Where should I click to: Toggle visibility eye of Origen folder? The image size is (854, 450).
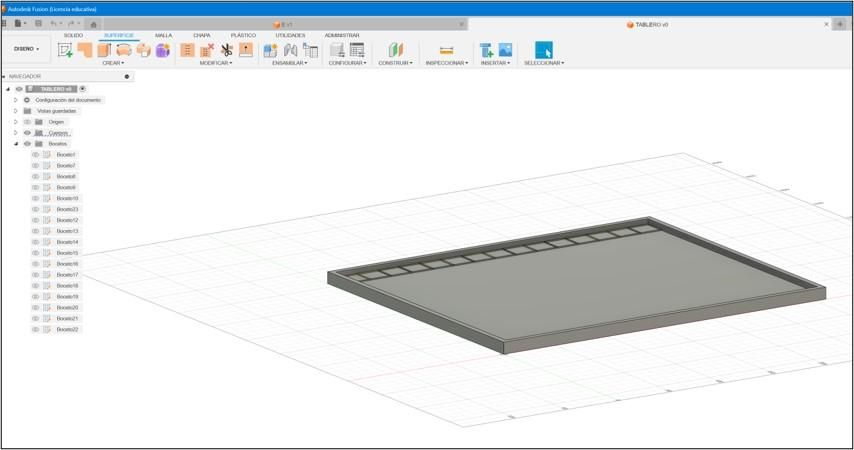(x=27, y=122)
